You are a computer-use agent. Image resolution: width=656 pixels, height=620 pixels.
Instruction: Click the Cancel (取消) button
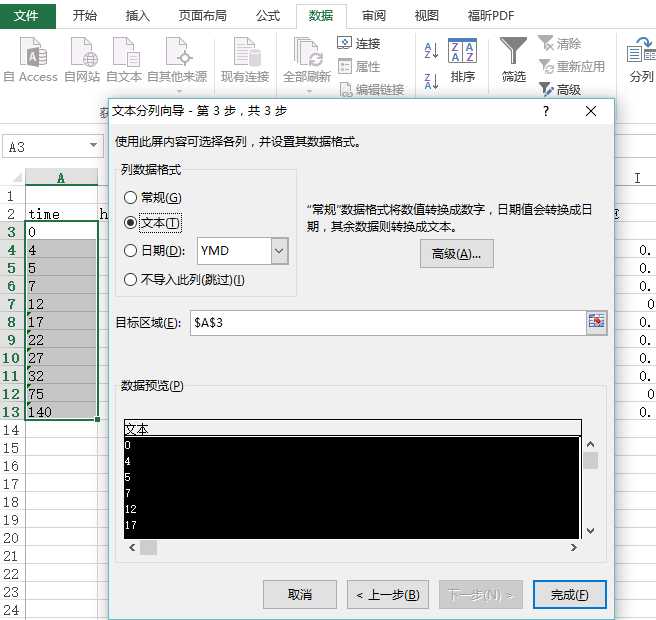(x=300, y=594)
